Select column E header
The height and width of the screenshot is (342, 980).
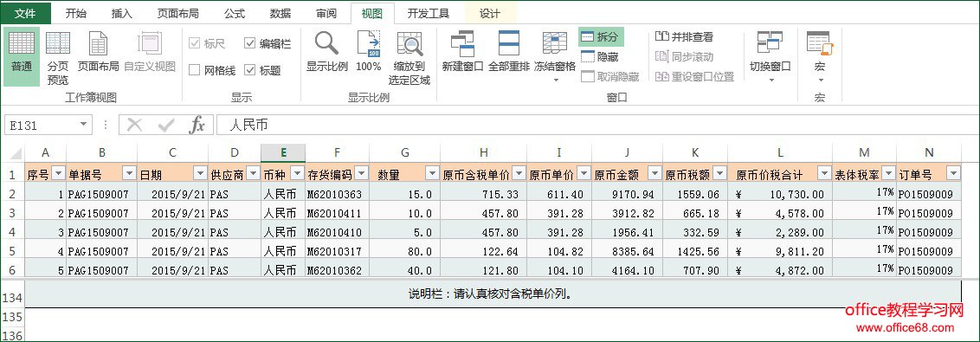click(283, 153)
